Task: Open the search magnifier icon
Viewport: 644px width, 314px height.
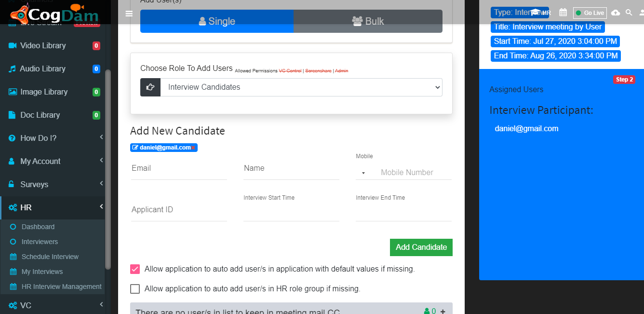Action: tap(629, 13)
